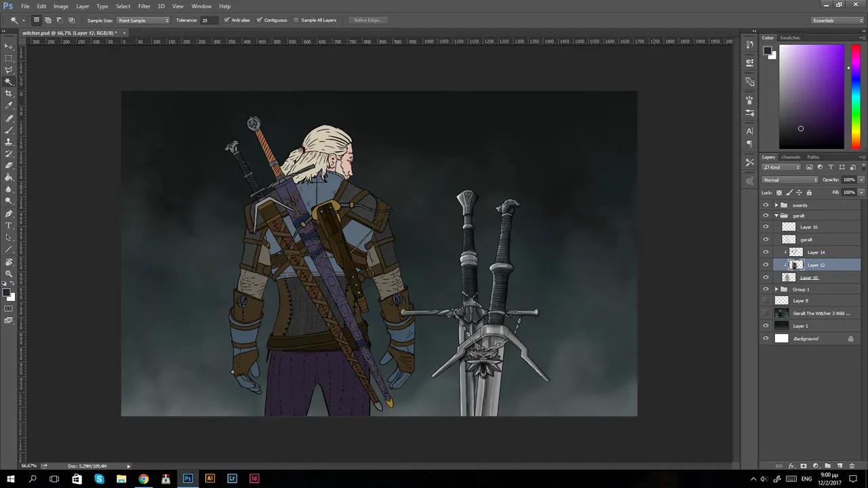Open the Filter menu
Screen dimensions: 868x488
(144, 6)
